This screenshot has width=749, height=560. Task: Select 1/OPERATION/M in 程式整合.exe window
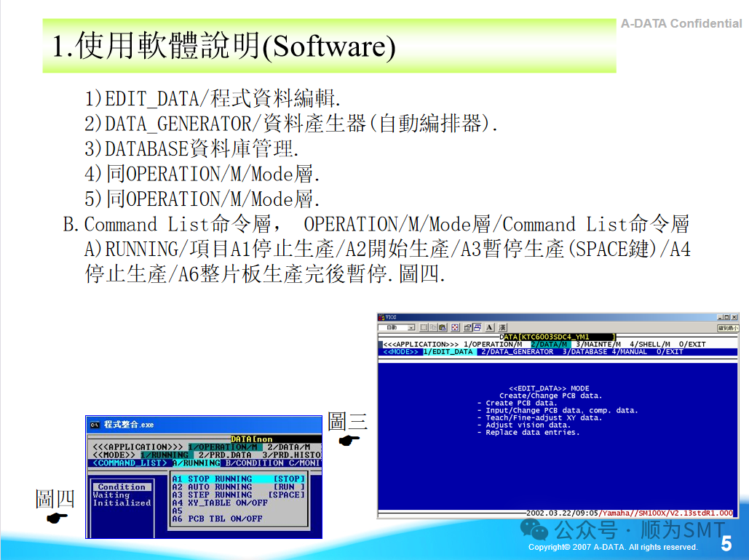(226, 447)
